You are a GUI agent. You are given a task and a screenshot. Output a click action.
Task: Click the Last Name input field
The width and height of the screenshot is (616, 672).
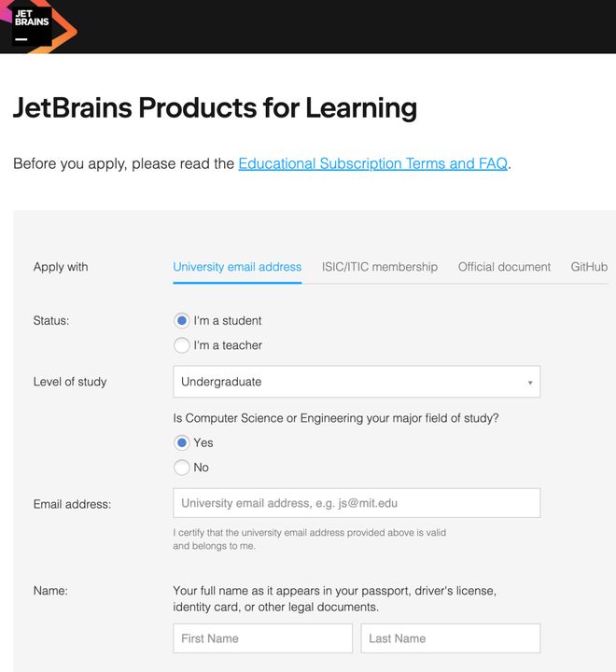click(450, 638)
